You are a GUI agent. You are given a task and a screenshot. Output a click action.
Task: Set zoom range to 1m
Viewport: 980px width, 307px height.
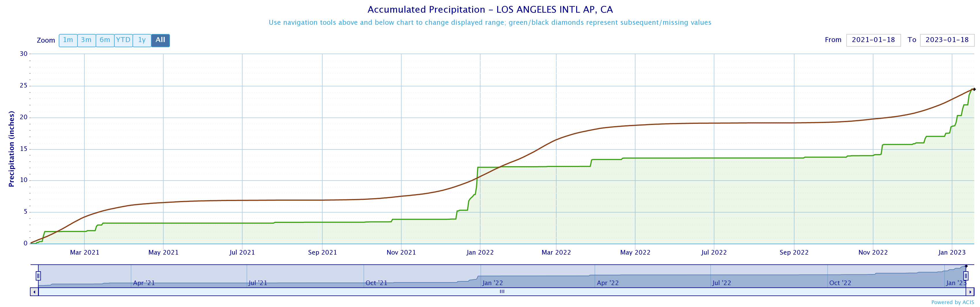tap(68, 40)
